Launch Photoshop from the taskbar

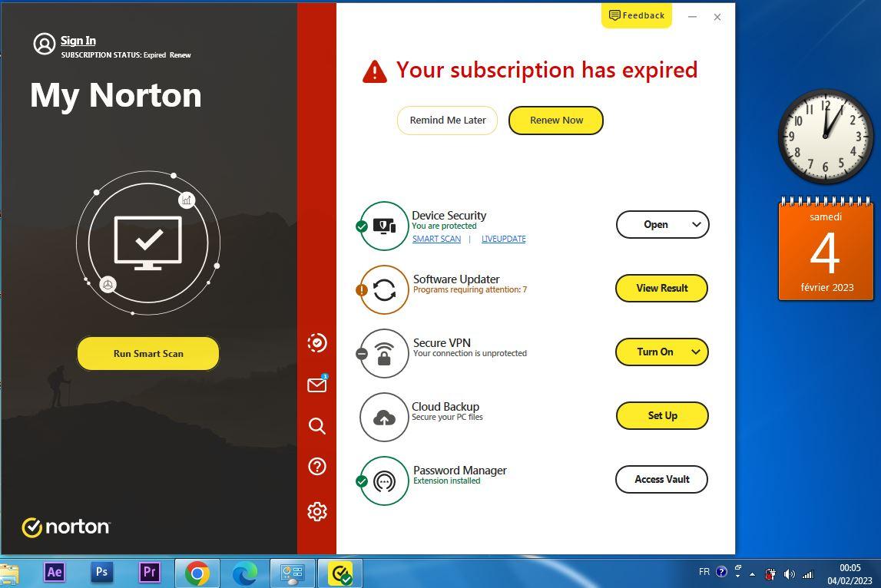coord(101,573)
